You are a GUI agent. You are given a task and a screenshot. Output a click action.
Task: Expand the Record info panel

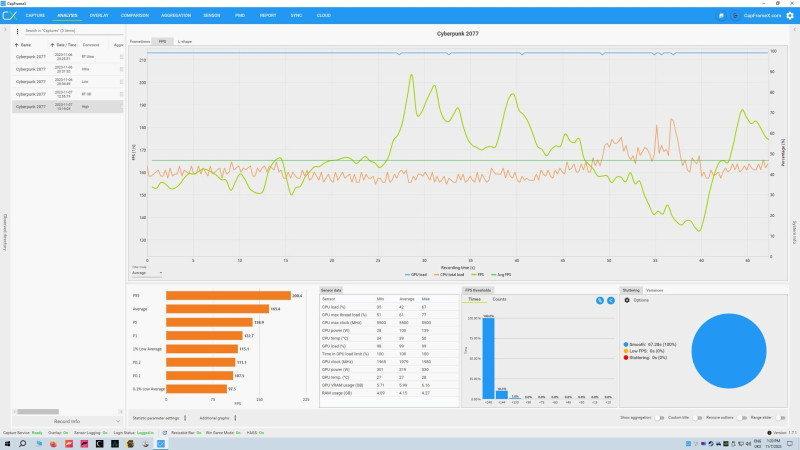67,421
